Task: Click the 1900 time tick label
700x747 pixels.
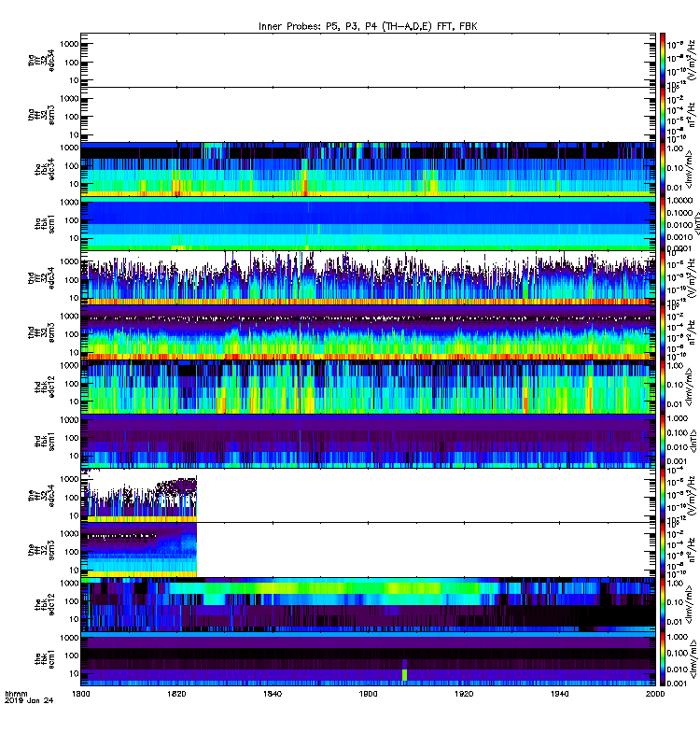Action: tap(368, 694)
